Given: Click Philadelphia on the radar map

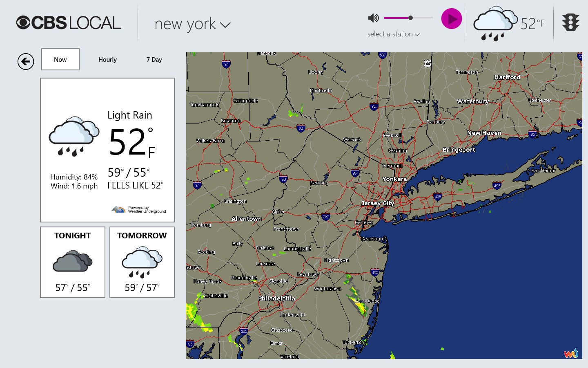Looking at the screenshot, I should click(x=277, y=298).
